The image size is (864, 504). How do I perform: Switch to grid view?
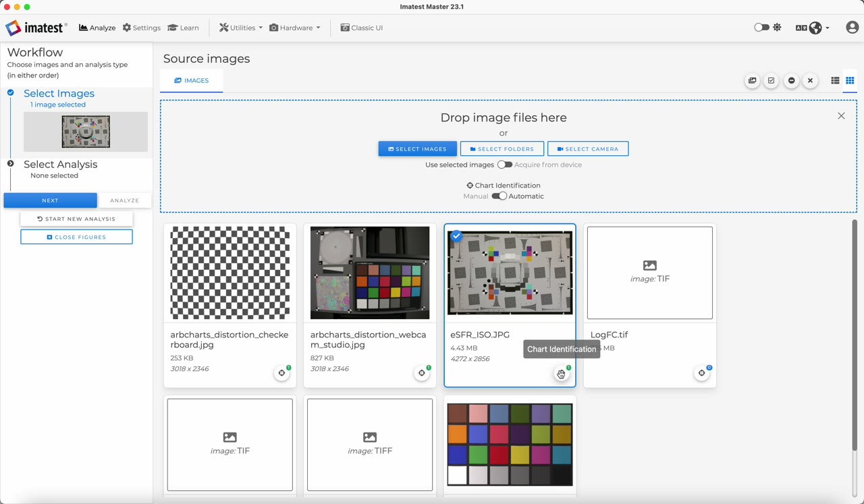coord(850,81)
